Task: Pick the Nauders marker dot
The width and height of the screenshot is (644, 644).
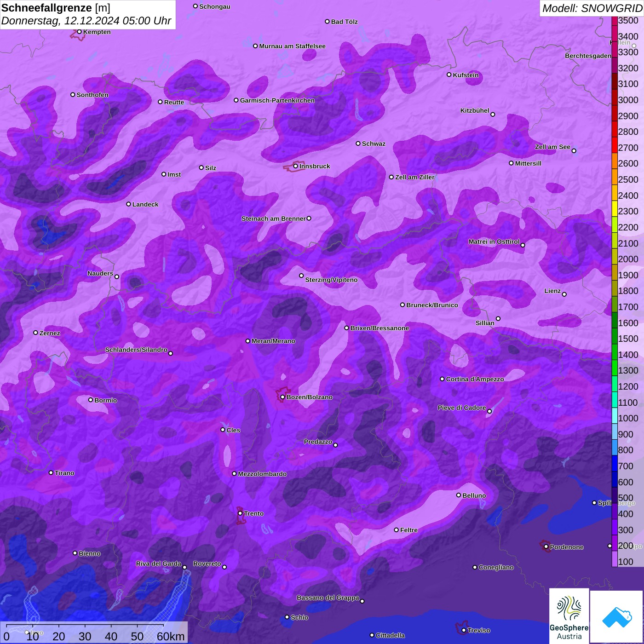Action: pos(117,276)
